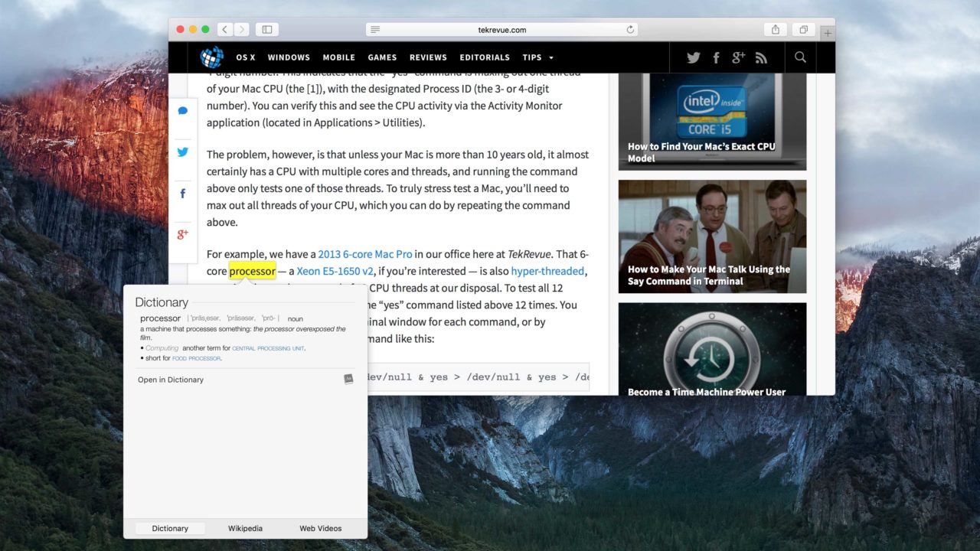This screenshot has height=551, width=980.
Task: Click Open in Dictionary
Action: point(171,380)
